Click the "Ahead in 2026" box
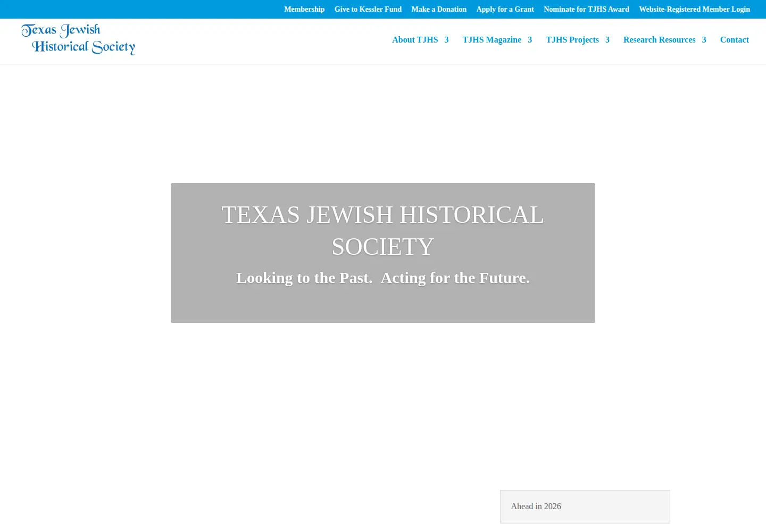 [x=585, y=506]
